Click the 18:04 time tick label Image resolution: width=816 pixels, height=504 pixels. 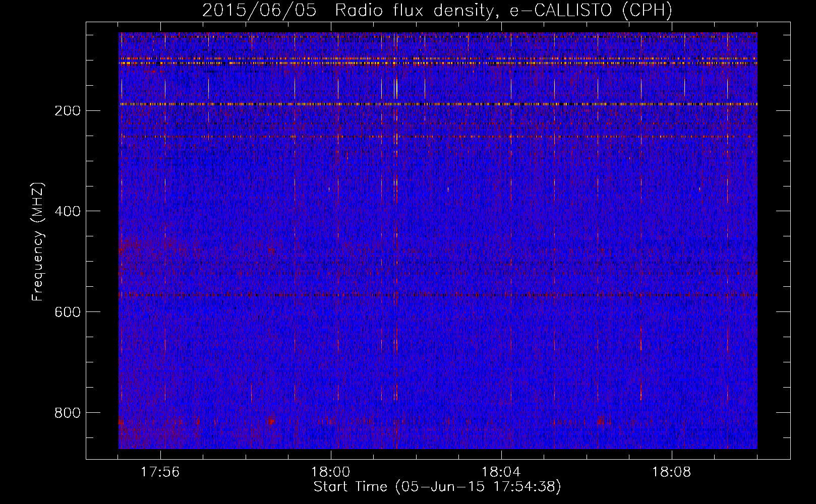pyautogui.click(x=501, y=472)
